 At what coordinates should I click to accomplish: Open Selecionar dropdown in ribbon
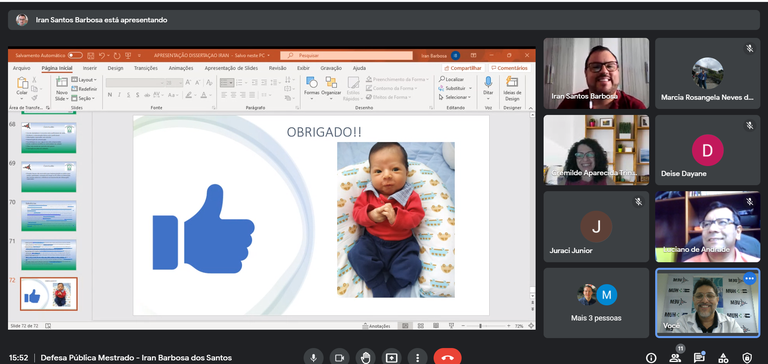(x=455, y=97)
